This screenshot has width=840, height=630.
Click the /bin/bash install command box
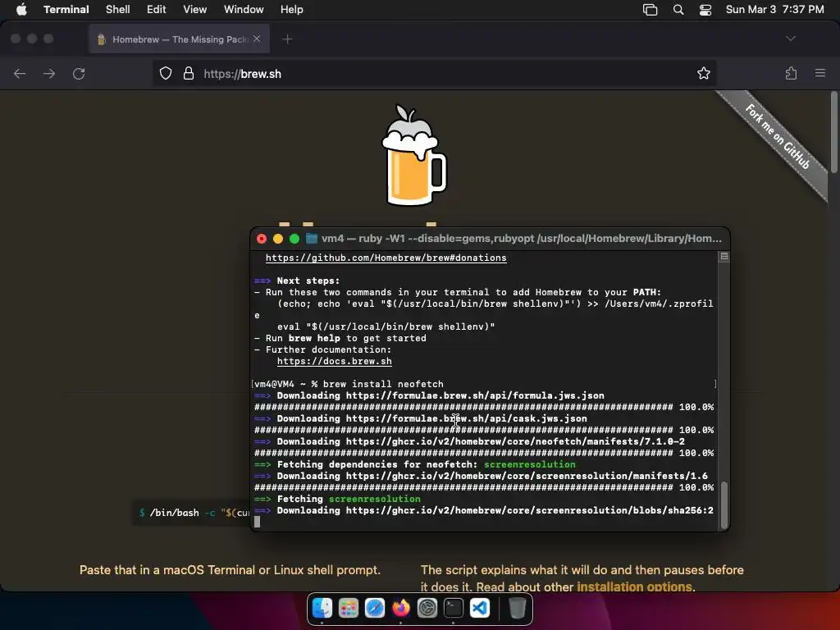click(192, 513)
